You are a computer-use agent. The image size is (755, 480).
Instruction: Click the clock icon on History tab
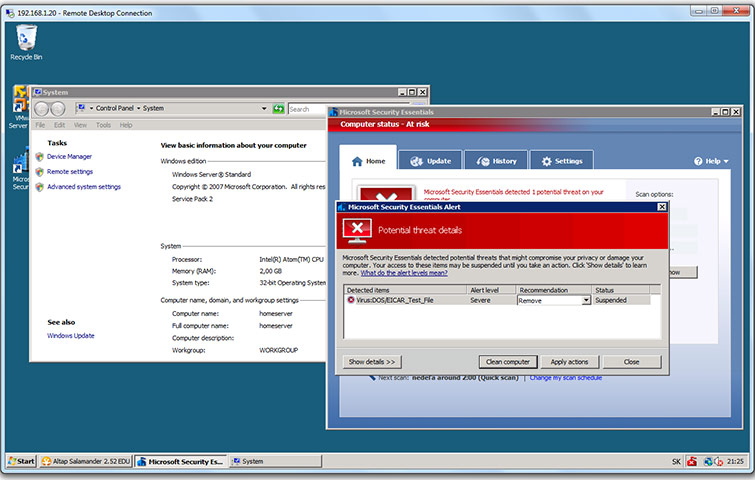(x=483, y=161)
